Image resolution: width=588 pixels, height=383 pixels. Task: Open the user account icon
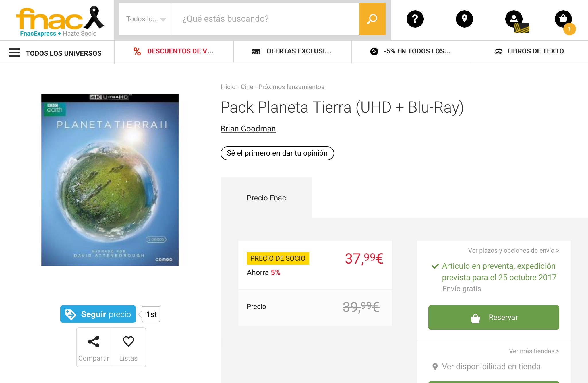coord(514,19)
